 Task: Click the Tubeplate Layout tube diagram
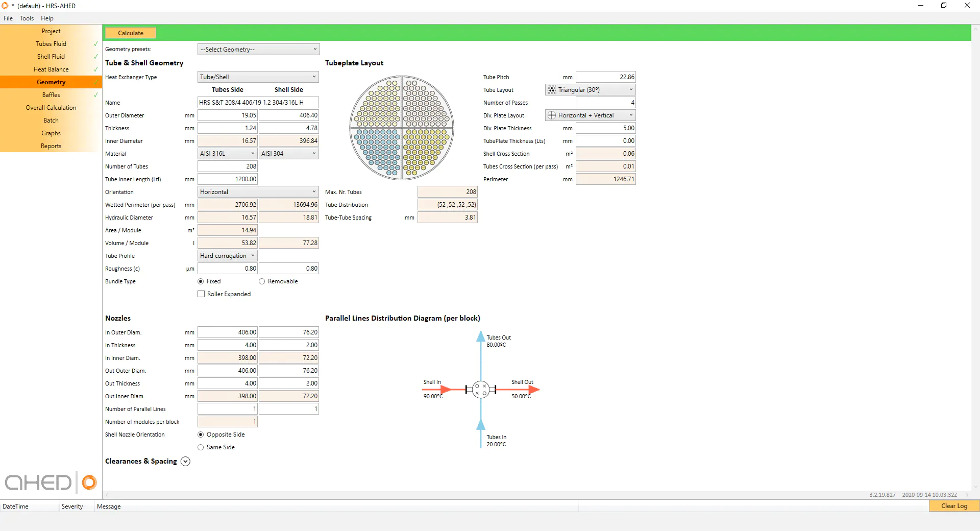pos(402,128)
